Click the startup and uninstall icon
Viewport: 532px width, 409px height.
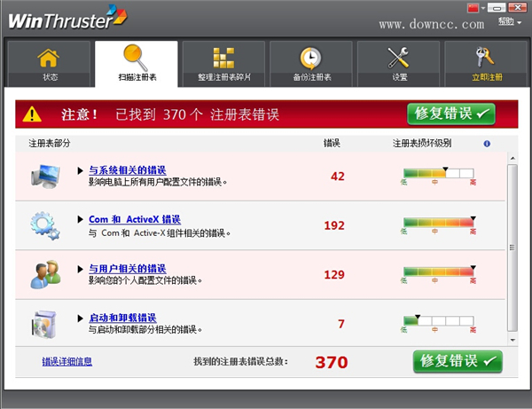[x=44, y=323]
